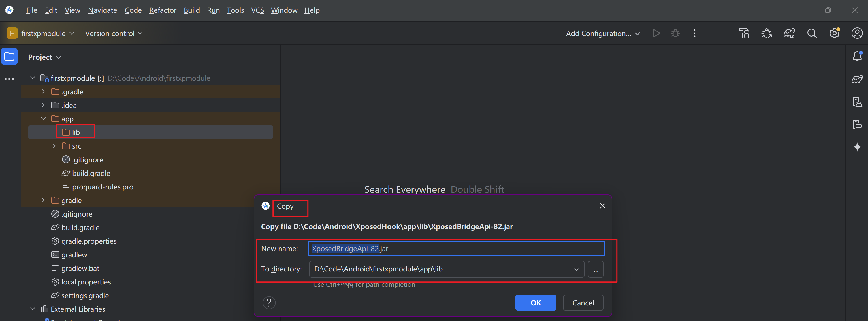
Task: Select the root-level .gitignore file
Action: 72,214
